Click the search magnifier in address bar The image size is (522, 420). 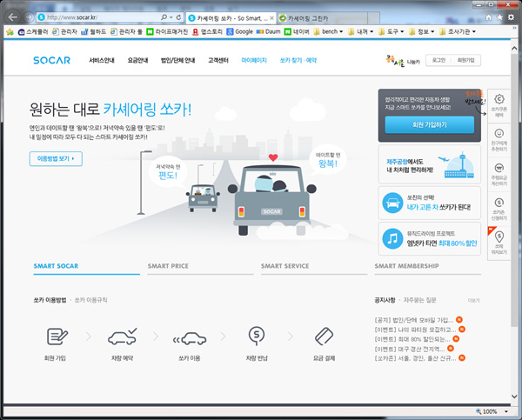(x=164, y=17)
